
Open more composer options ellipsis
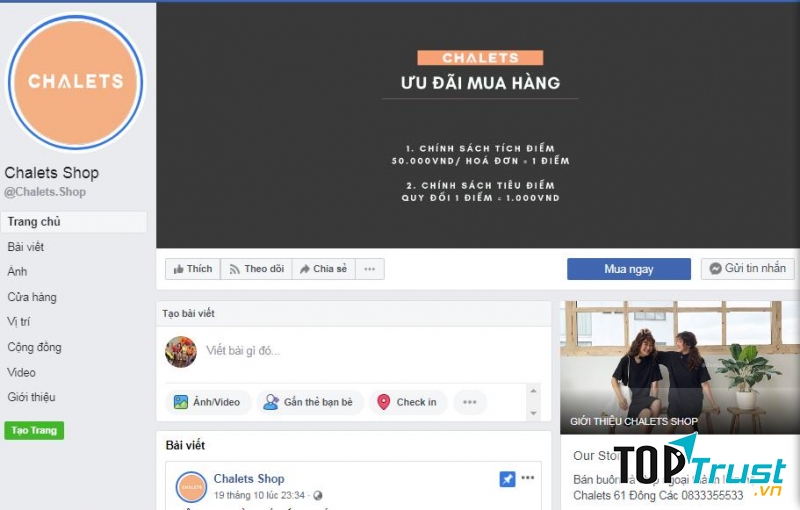coord(469,402)
